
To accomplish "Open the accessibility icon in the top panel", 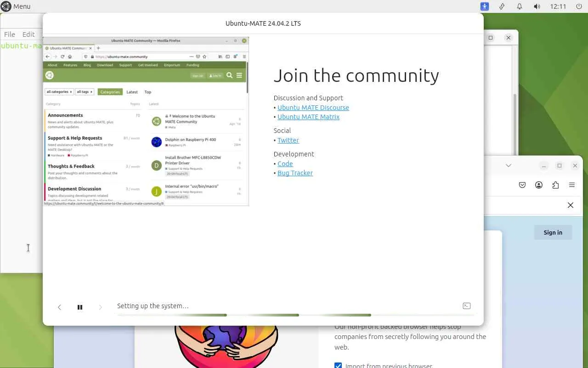I will [485, 6].
